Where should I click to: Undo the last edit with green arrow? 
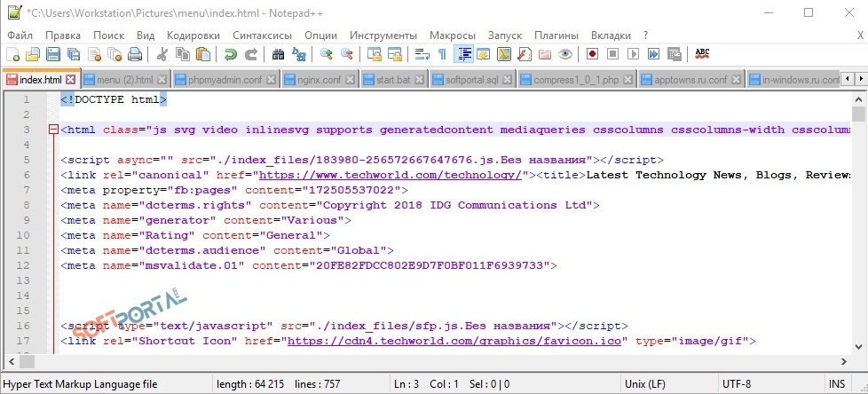pyautogui.click(x=230, y=54)
